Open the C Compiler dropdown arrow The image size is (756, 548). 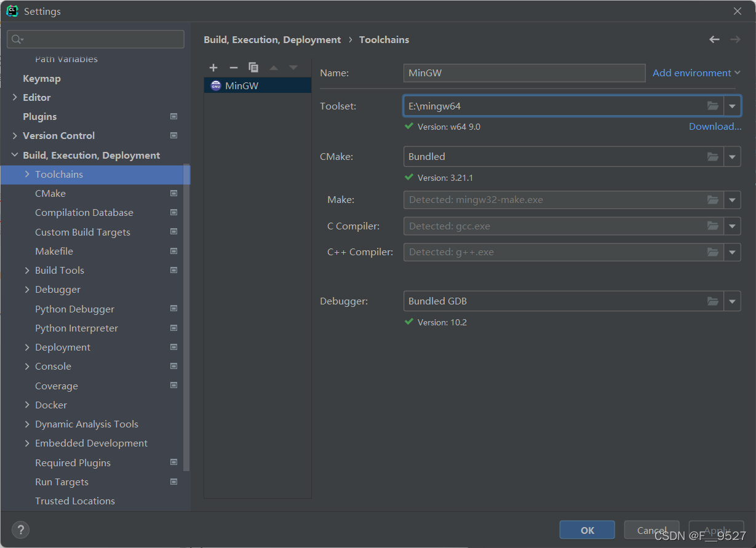point(732,226)
